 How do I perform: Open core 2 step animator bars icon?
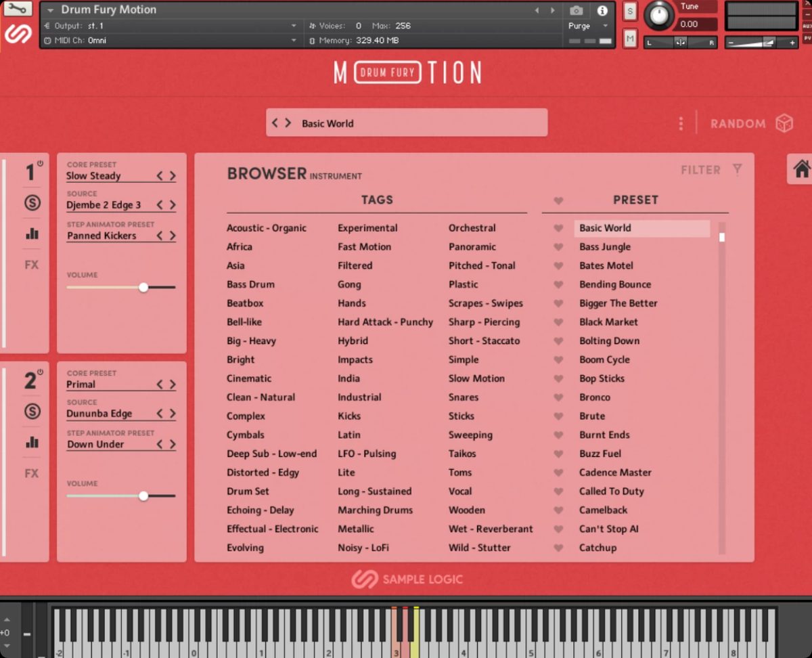click(x=32, y=442)
